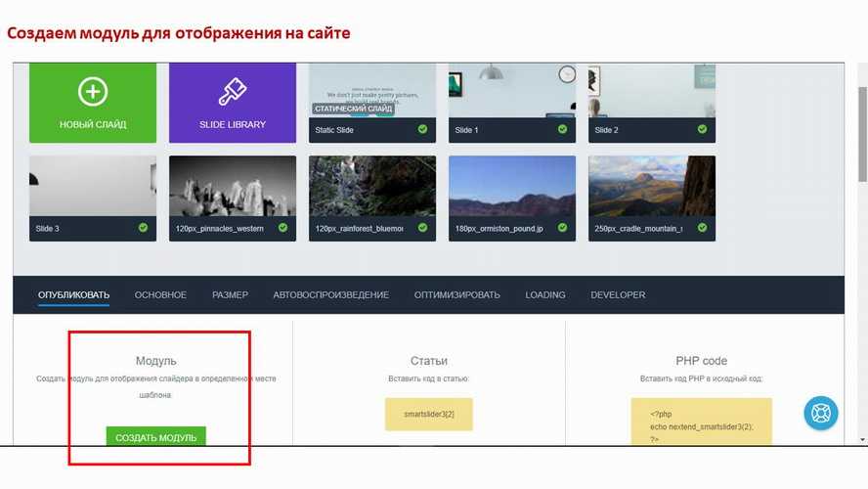Image resolution: width=868 pixels, height=489 pixels.
Task: Click the smartslider3[2] shortcode box
Action: click(x=429, y=415)
